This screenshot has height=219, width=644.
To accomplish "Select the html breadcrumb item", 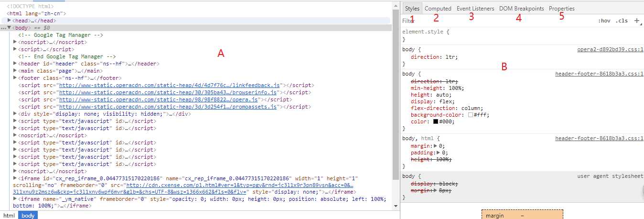I will tap(9, 216).
